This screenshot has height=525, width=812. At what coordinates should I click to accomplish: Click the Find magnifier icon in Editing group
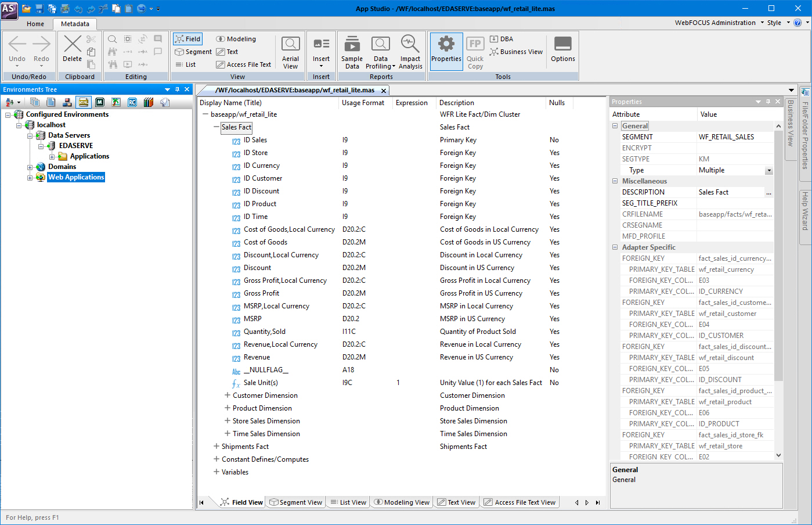pyautogui.click(x=113, y=39)
